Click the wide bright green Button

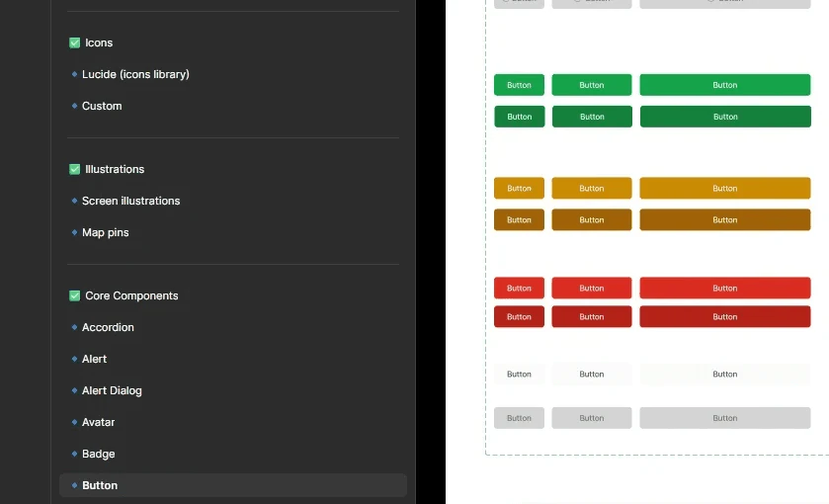point(725,85)
